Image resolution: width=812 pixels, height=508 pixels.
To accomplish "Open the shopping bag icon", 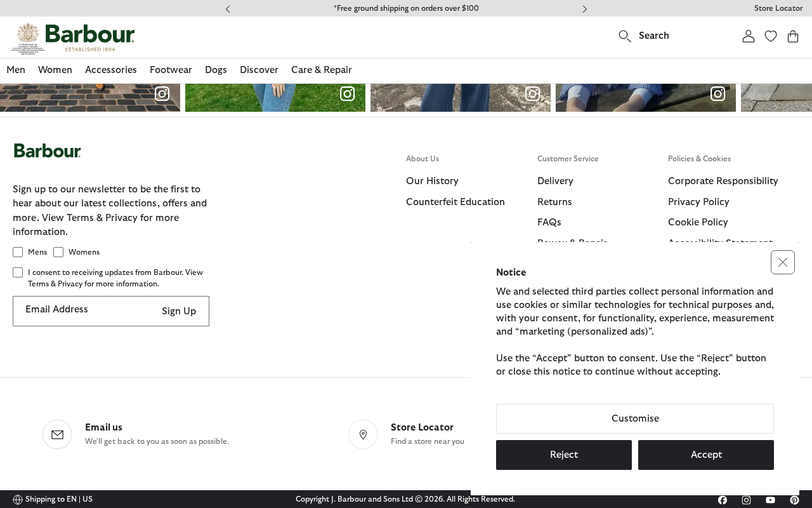I will click(x=793, y=36).
